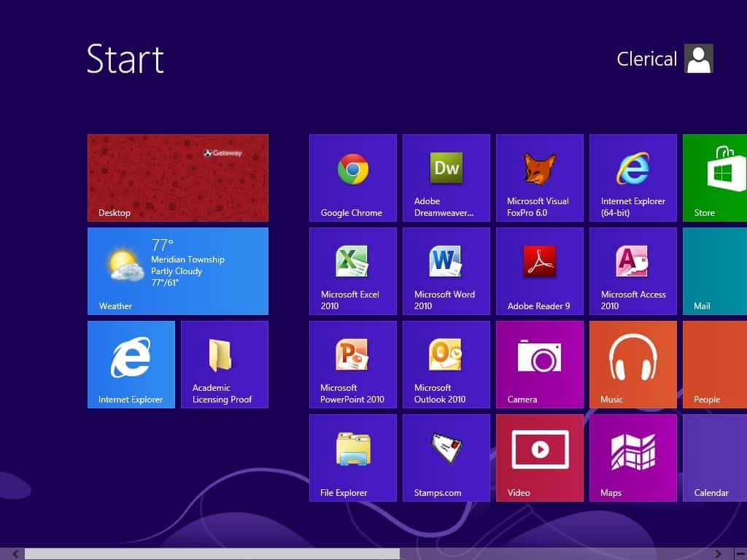747x560 pixels.
Task: Check Meridian Township weather details
Action: [178, 271]
